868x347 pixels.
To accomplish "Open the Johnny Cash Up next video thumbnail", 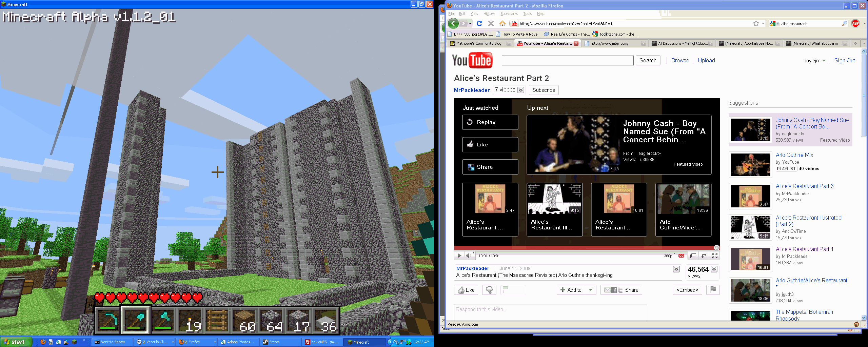I will [574, 145].
